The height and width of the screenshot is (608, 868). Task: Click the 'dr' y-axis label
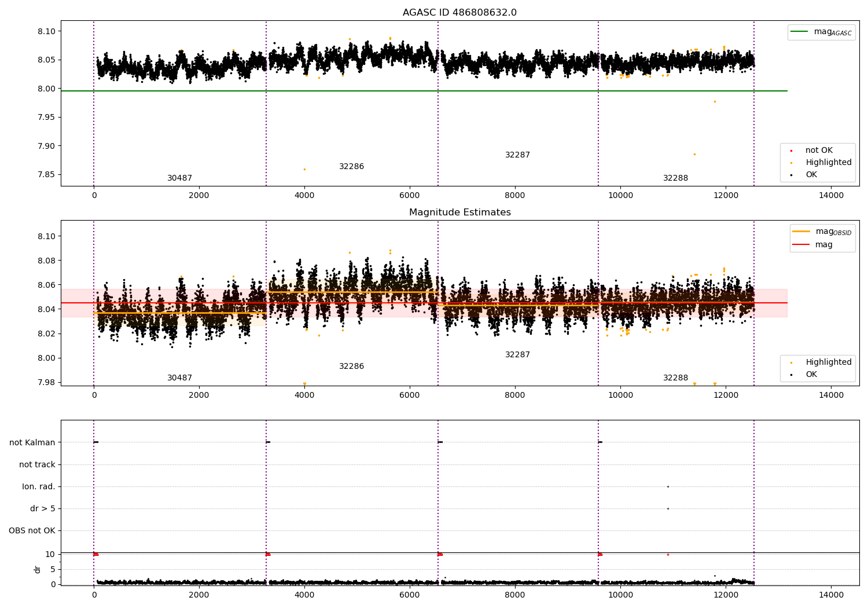(38, 569)
